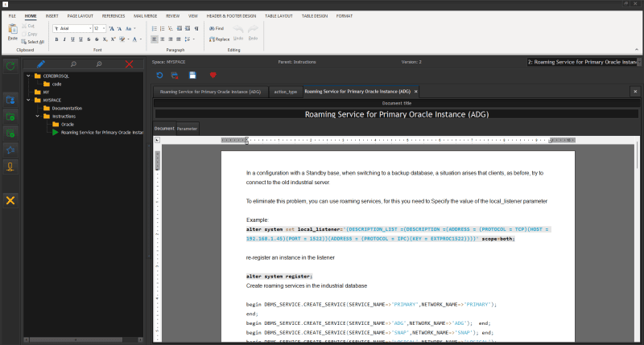Click Select All in Clipboard group
Screen dimensions: 644x345
coord(32,42)
